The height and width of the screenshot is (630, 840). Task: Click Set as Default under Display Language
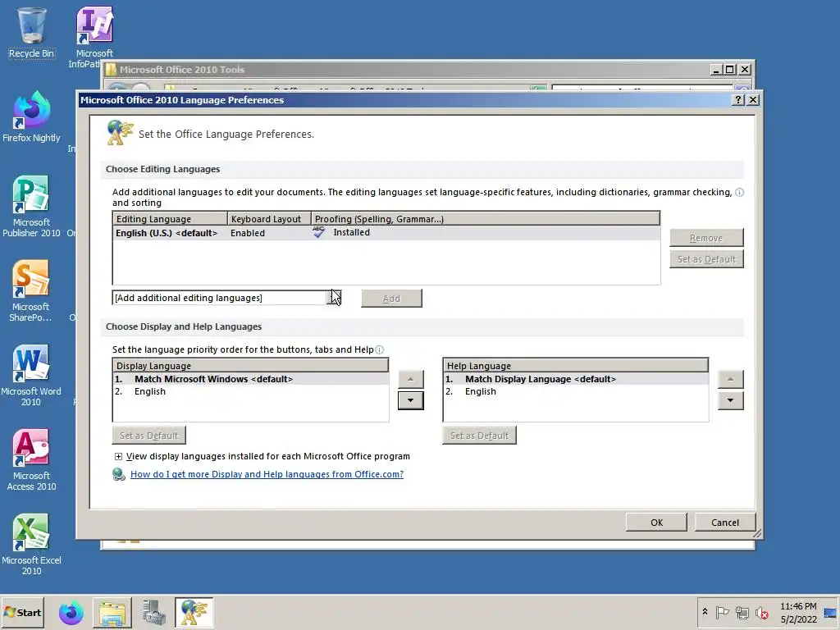tap(149, 436)
